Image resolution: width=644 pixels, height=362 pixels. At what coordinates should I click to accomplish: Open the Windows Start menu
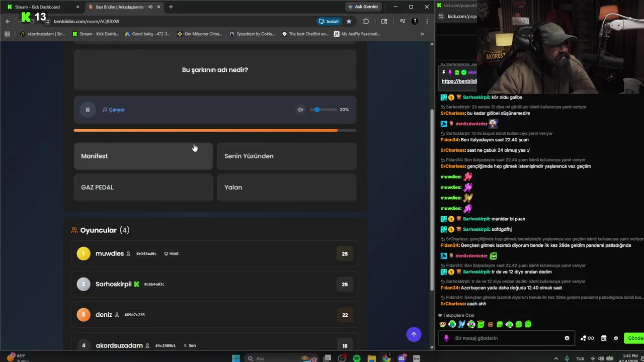pyautogui.click(x=236, y=358)
